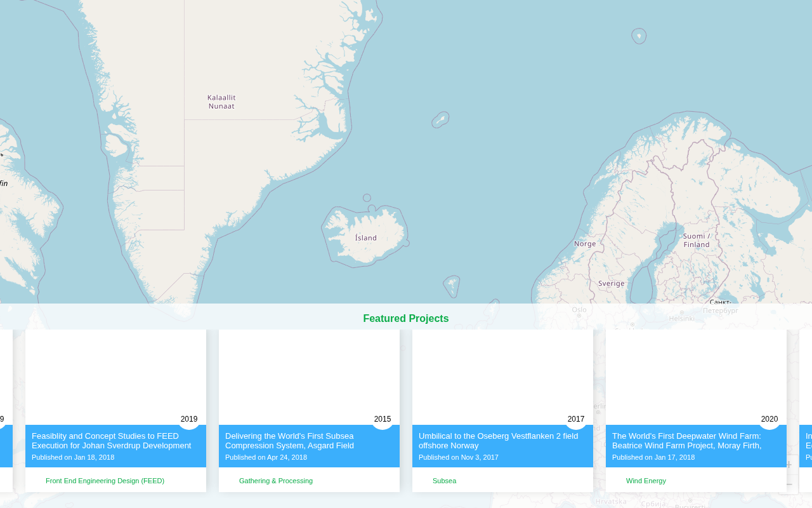This screenshot has height=508, width=812.
Task: Zoom in on the map with plus button
Action: click(x=789, y=465)
